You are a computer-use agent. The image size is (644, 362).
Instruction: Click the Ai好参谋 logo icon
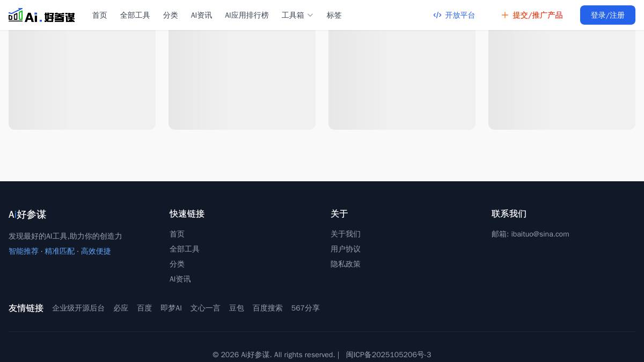pyautogui.click(x=17, y=15)
